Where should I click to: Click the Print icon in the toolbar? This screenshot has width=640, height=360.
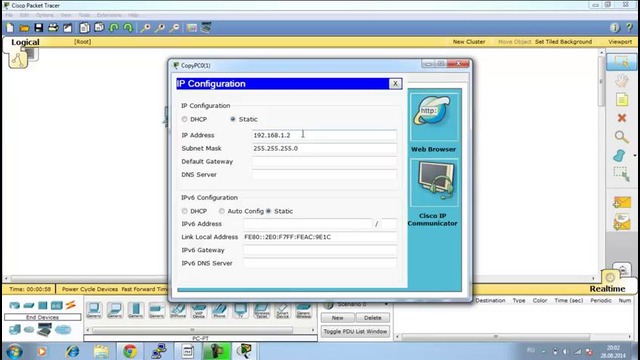53,28
